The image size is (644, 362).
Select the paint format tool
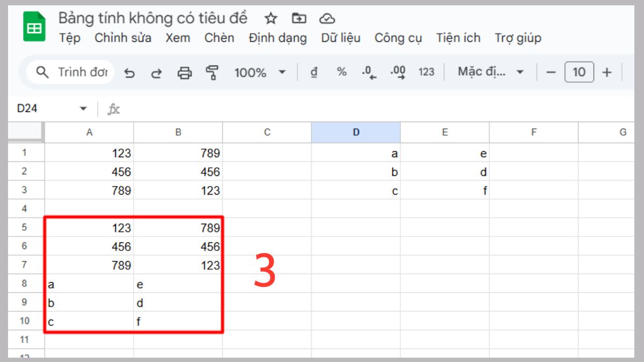[x=213, y=72]
